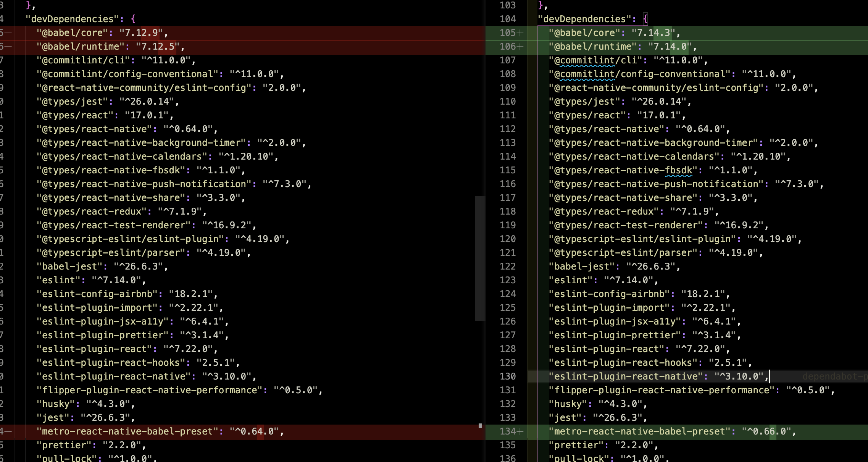
Task: Click squiggly-underlined "@commitlint" in config-conventional key
Action: [584, 74]
